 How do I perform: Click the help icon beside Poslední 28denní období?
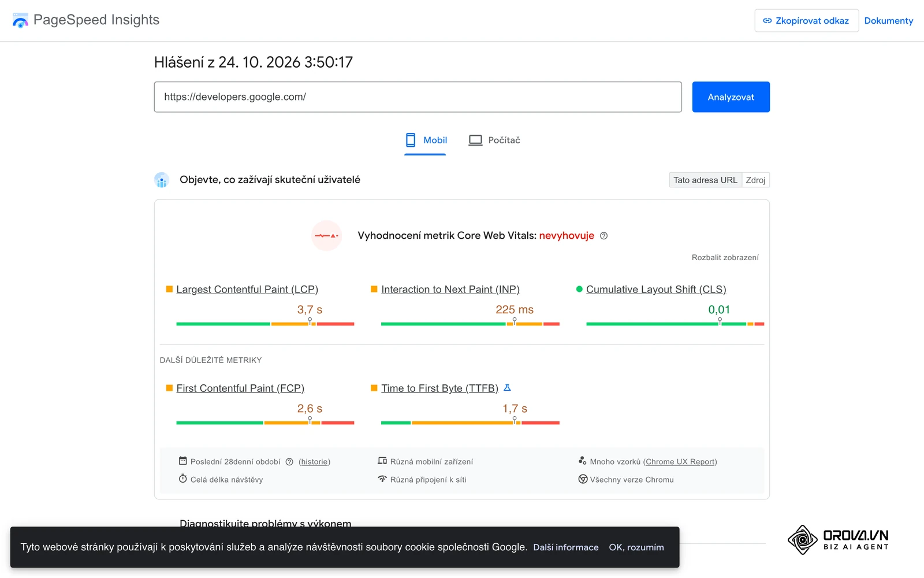[289, 462]
